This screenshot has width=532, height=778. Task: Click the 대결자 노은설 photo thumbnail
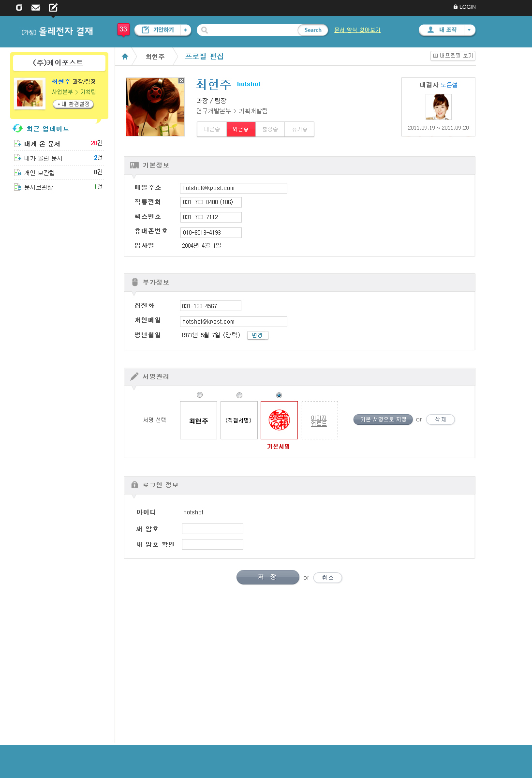438,106
